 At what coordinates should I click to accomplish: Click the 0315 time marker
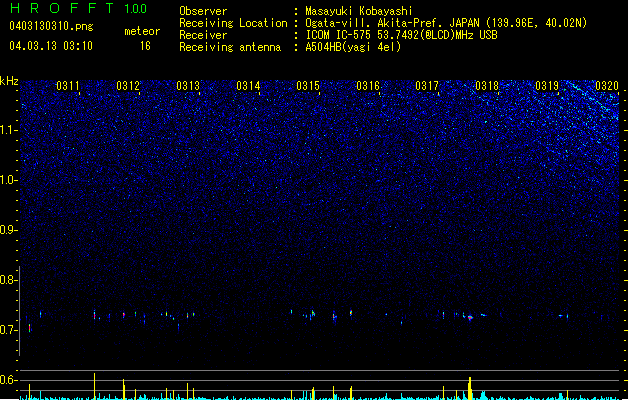308,86
